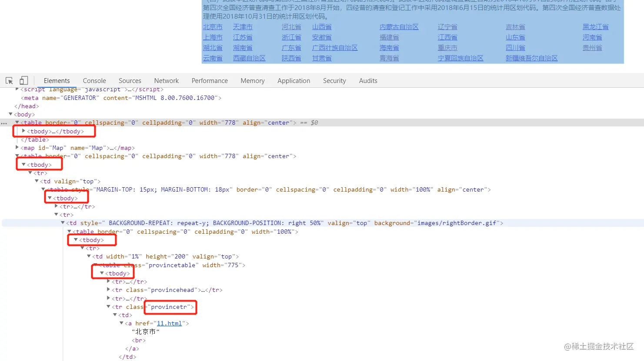Image resolution: width=644 pixels, height=361 pixels.
Task: Open the 河南省 province link
Action: pyautogui.click(x=592, y=37)
